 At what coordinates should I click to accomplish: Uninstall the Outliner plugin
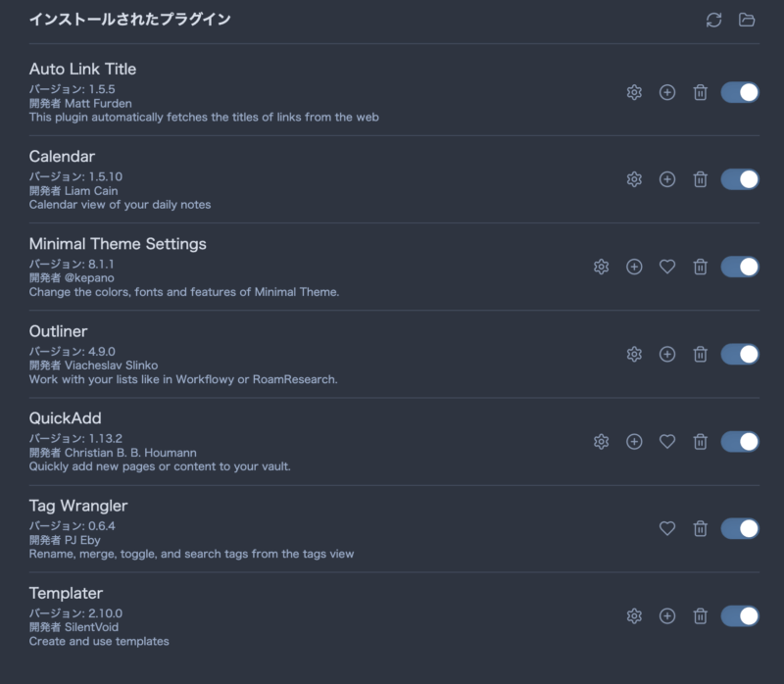(700, 355)
